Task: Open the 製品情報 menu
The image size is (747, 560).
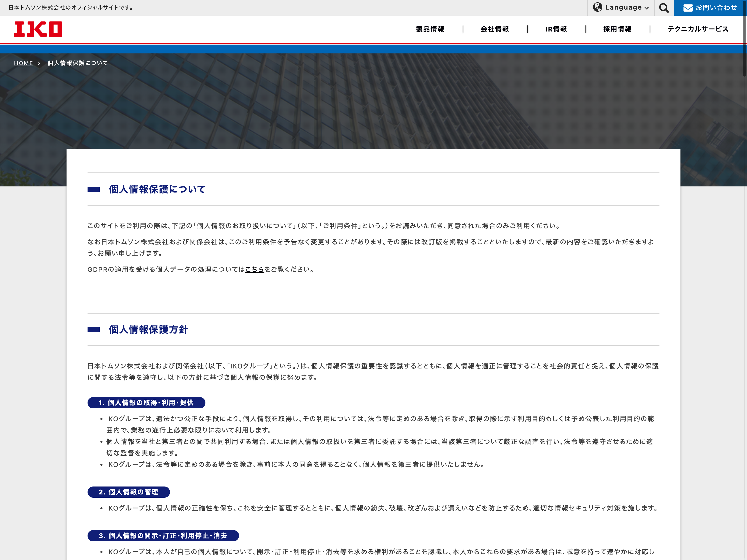Action: tap(430, 29)
